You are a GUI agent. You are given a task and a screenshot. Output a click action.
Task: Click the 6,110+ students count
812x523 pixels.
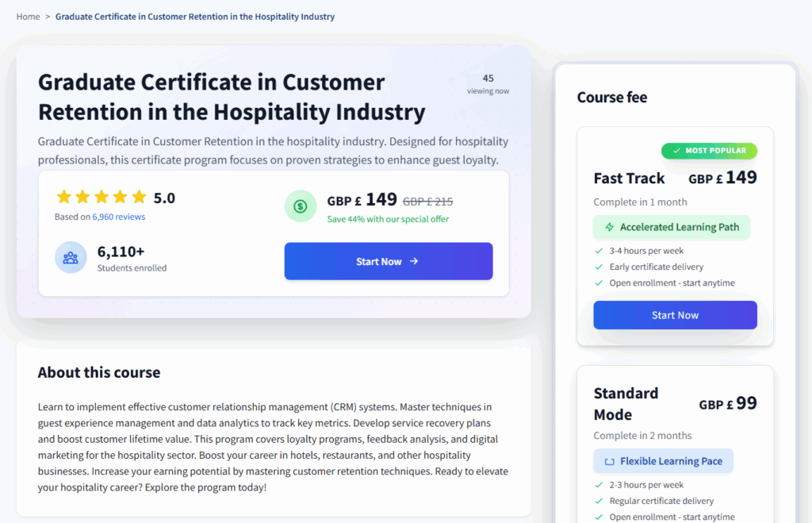(x=121, y=252)
